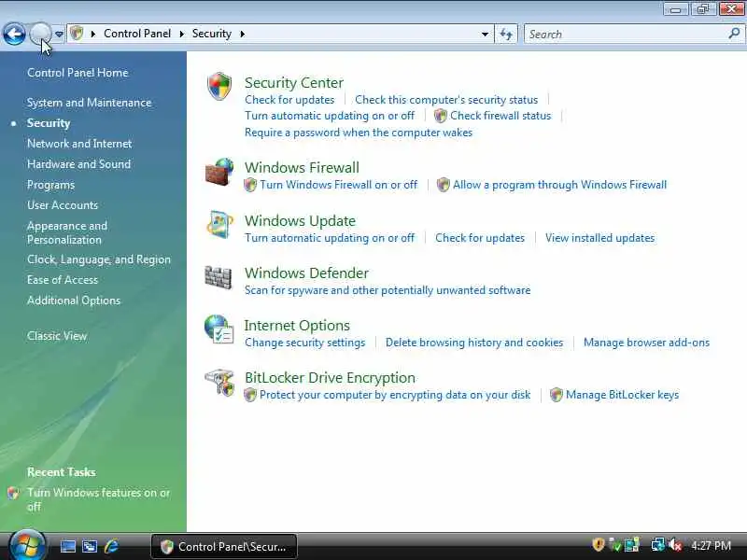Click Control Panel\Security taskbar button
This screenshot has height=560, width=747.
tap(224, 547)
